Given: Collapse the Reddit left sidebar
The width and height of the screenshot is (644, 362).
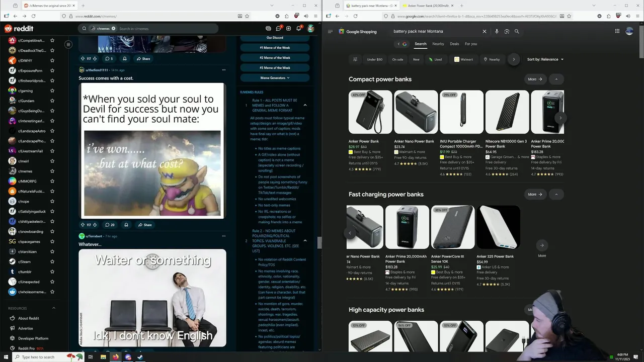Looking at the screenshot, I should [68, 44].
